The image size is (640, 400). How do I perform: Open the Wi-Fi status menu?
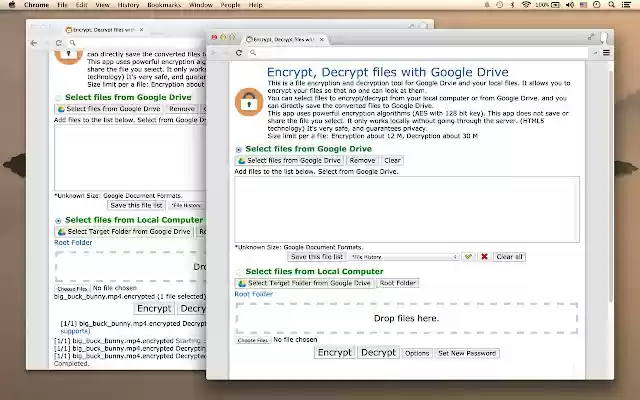click(x=526, y=5)
